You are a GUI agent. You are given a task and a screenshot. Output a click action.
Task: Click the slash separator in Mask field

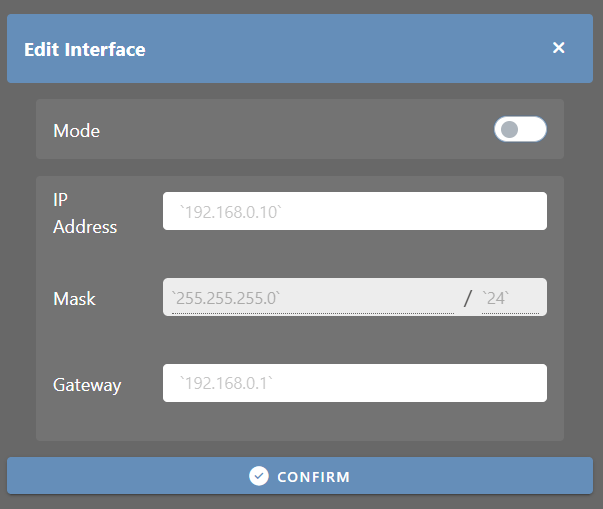click(x=468, y=298)
